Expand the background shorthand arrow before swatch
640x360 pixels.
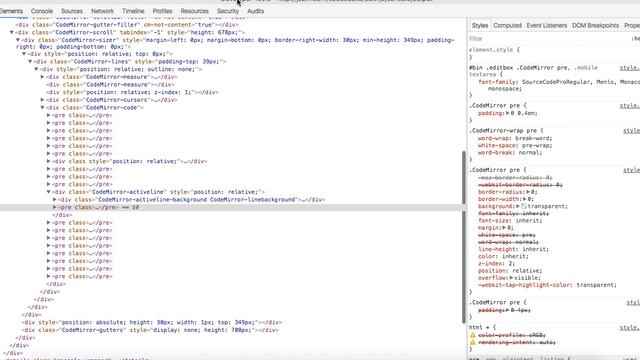519,206
